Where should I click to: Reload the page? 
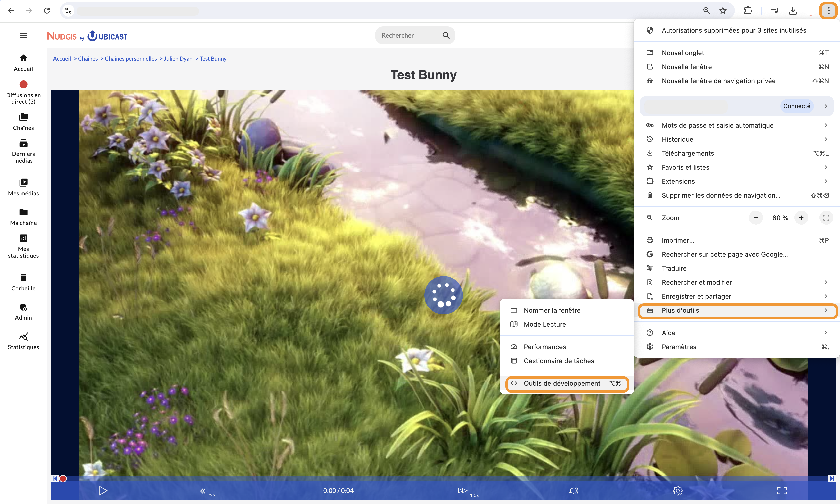coord(47,11)
